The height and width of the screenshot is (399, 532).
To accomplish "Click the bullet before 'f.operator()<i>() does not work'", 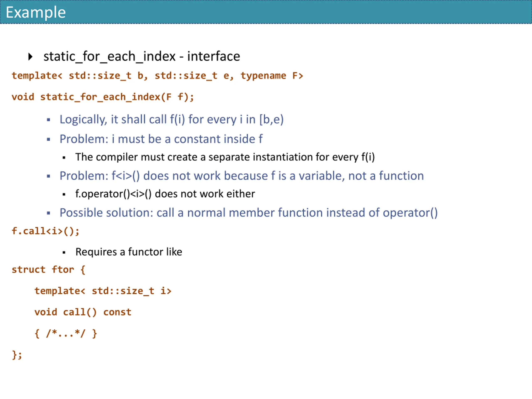I will click(64, 195).
